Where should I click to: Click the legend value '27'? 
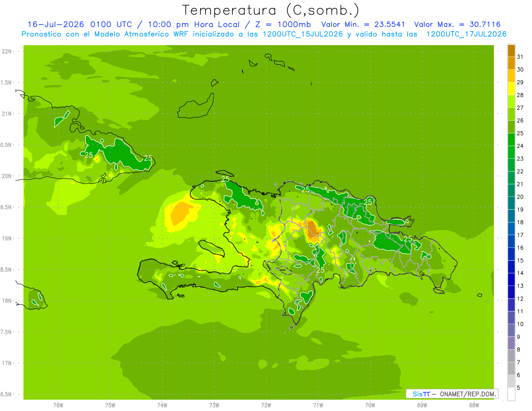click(520, 108)
